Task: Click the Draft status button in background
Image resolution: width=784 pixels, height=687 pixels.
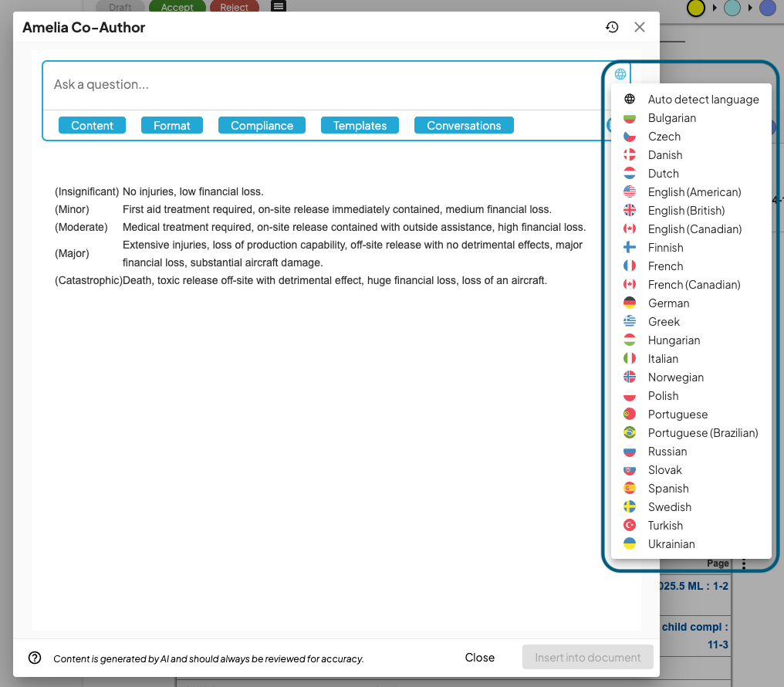Action: tap(120, 6)
